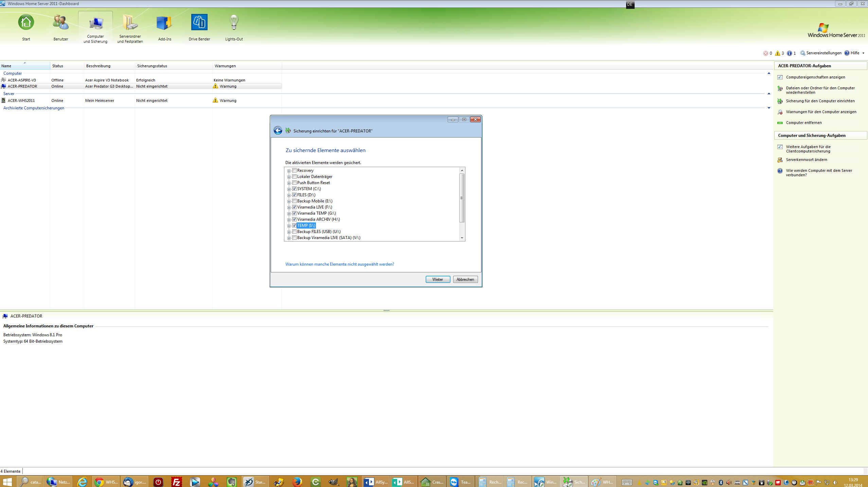Switch to Computer und Sicherung tab
The height and width of the screenshot is (487, 868).
click(95, 27)
